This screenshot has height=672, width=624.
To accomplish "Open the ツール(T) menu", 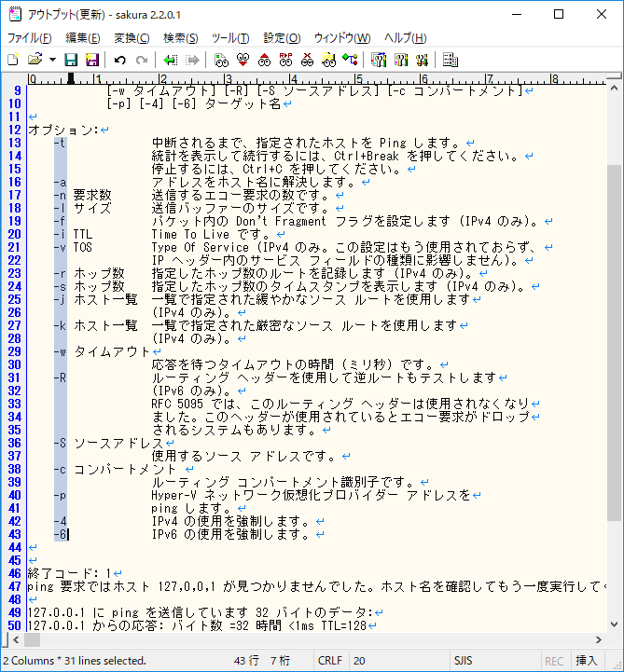I will pyautogui.click(x=230, y=38).
